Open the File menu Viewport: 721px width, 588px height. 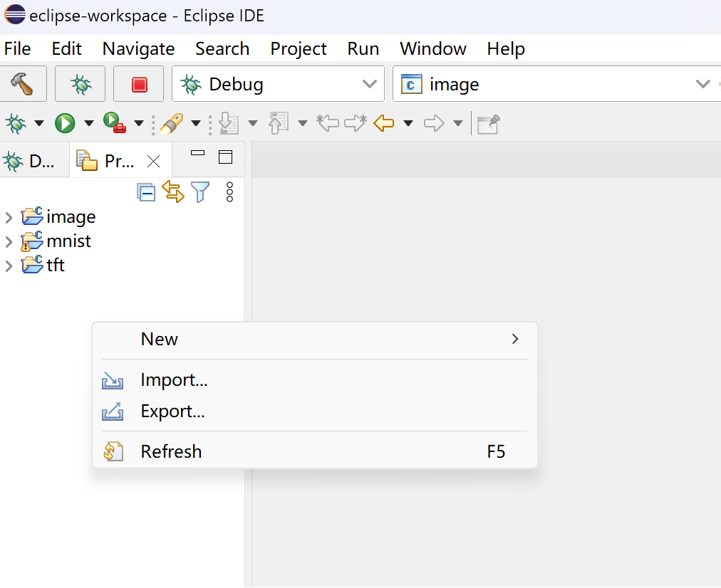[x=18, y=48]
